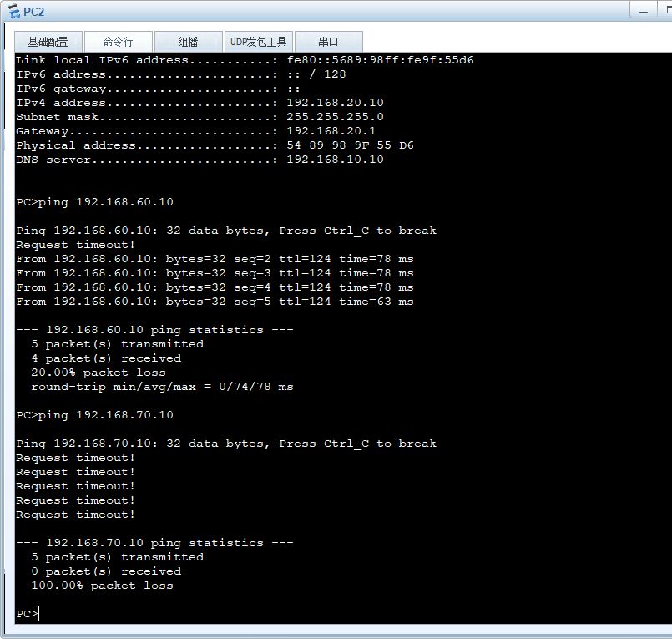The image size is (672, 639).
Task: Select the 命令行 tab
Action: point(119,42)
